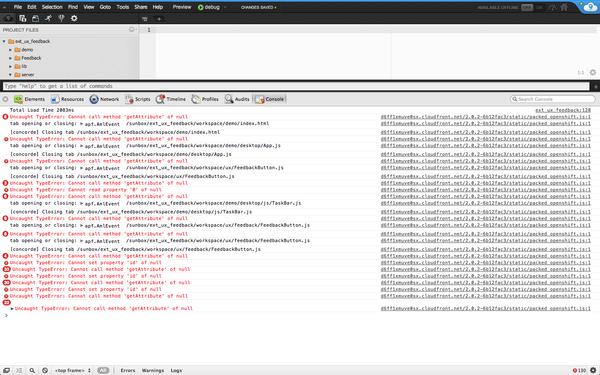This screenshot has height=375, width=600.
Task: Open the open files panel icon
Action: (x=23, y=18)
